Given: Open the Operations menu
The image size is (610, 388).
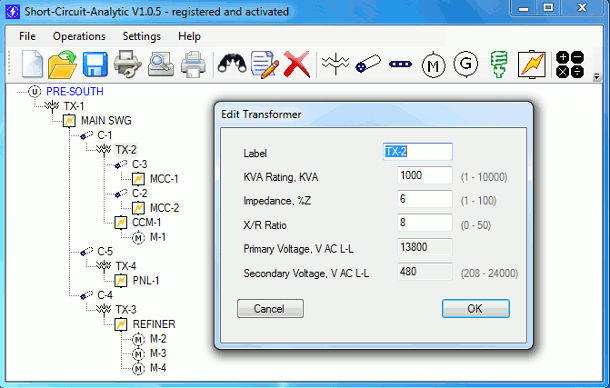Looking at the screenshot, I should (79, 36).
